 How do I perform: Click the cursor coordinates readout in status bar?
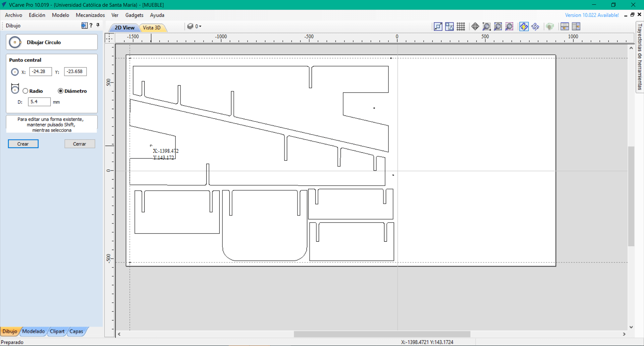[427, 342]
